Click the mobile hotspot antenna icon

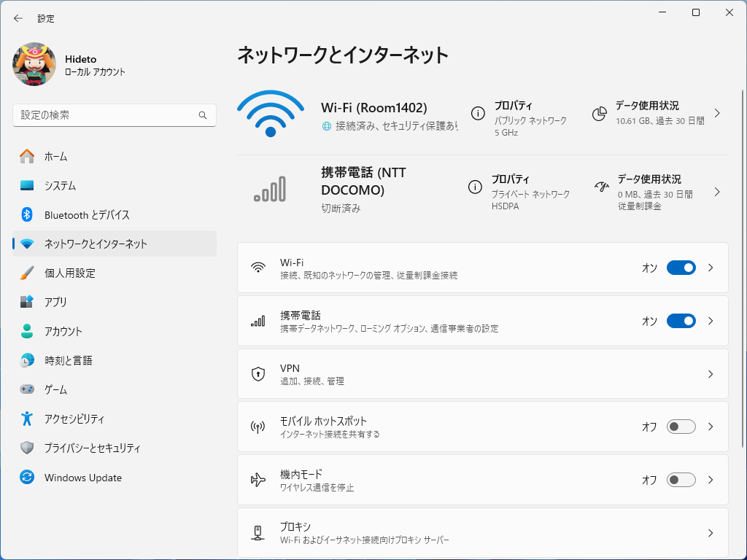click(257, 427)
